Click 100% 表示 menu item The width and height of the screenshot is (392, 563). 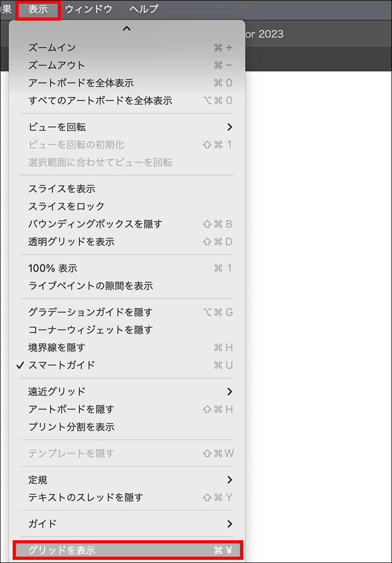pyautogui.click(x=52, y=269)
